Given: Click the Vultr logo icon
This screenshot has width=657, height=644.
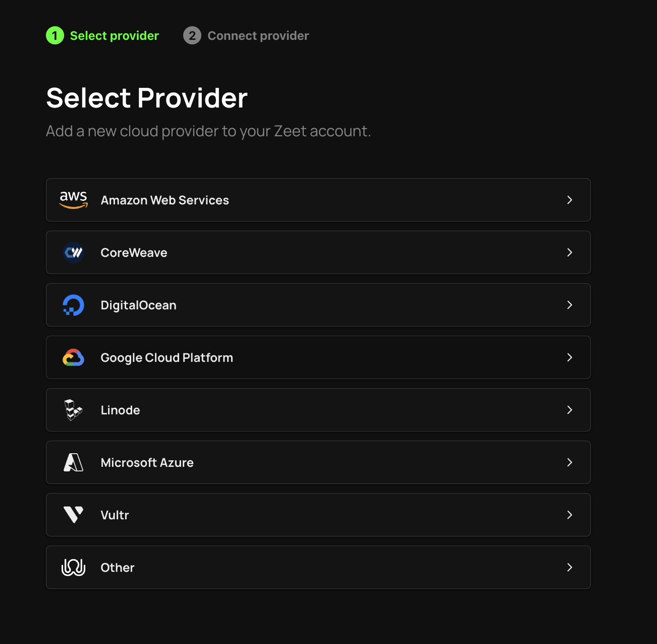Looking at the screenshot, I should click(x=74, y=515).
